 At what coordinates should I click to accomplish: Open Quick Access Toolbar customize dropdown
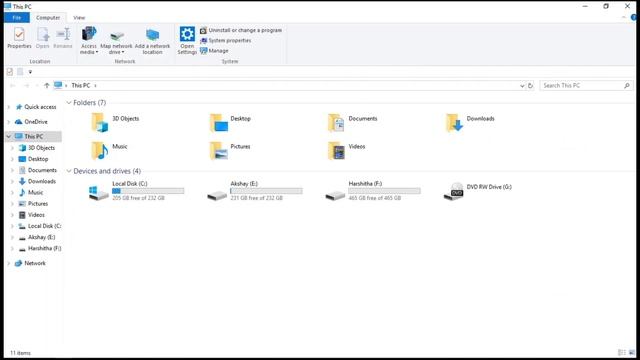pos(30,72)
